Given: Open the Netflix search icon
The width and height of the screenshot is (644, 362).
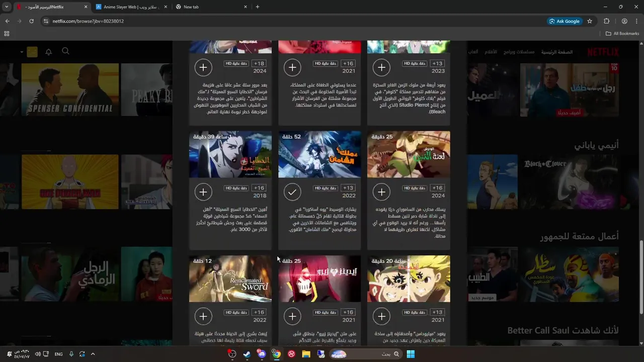Looking at the screenshot, I should coord(65,51).
